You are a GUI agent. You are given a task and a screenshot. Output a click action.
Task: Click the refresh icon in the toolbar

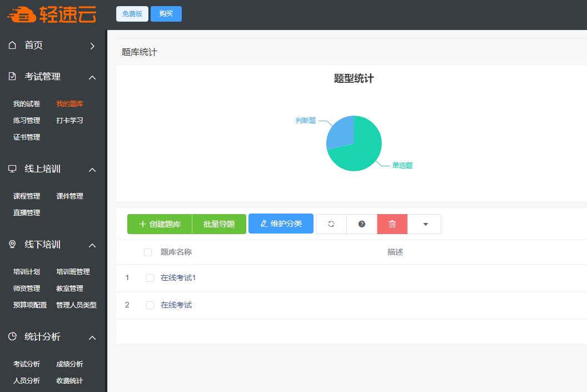click(x=331, y=224)
